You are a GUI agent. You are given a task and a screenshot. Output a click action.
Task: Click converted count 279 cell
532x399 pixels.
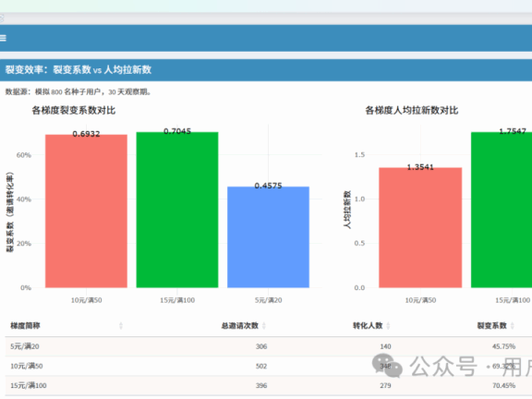[385, 386]
